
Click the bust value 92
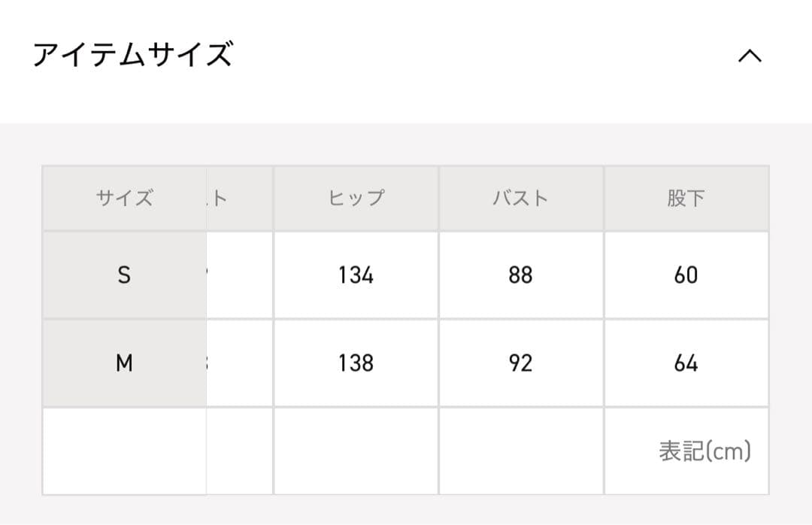click(520, 363)
